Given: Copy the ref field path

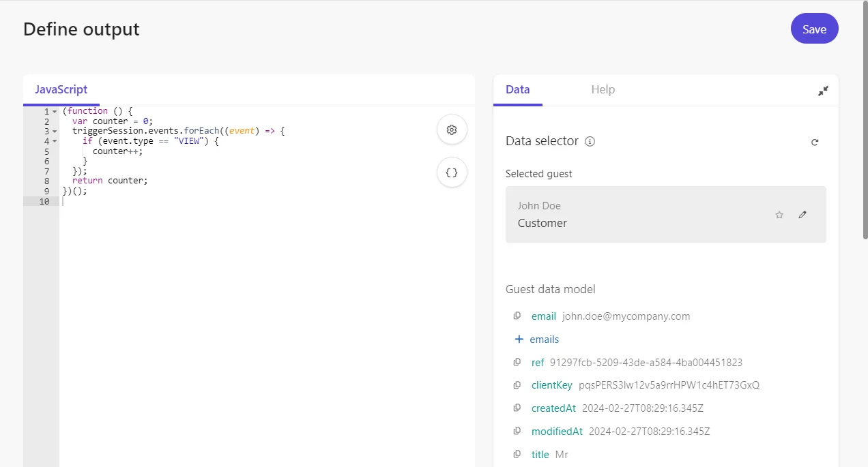Looking at the screenshot, I should click(517, 362).
